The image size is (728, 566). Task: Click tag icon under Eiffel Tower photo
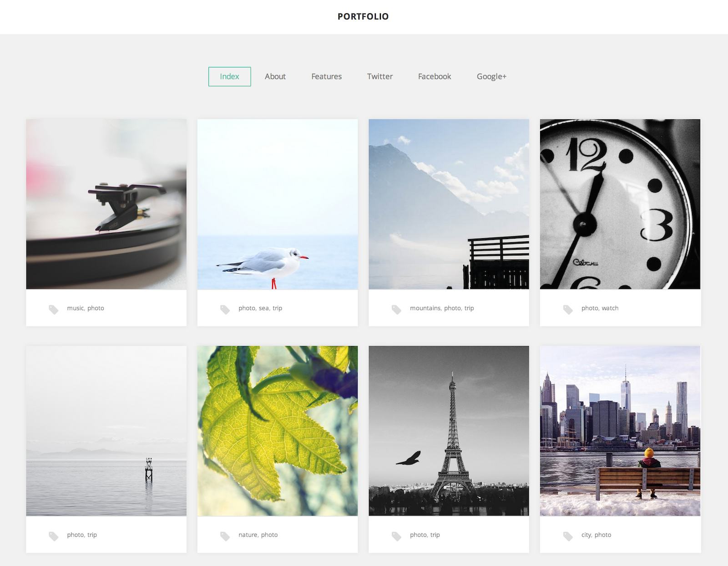point(396,536)
